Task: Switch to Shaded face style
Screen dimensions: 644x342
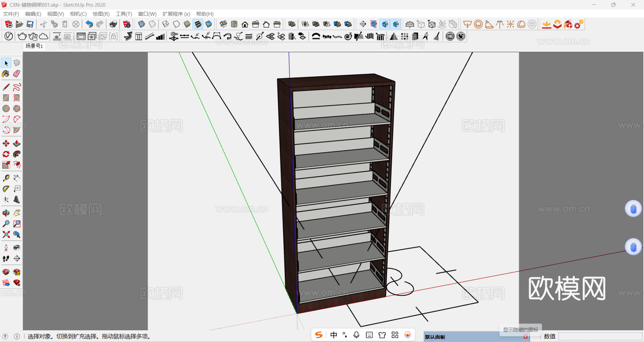Action: click(x=187, y=24)
